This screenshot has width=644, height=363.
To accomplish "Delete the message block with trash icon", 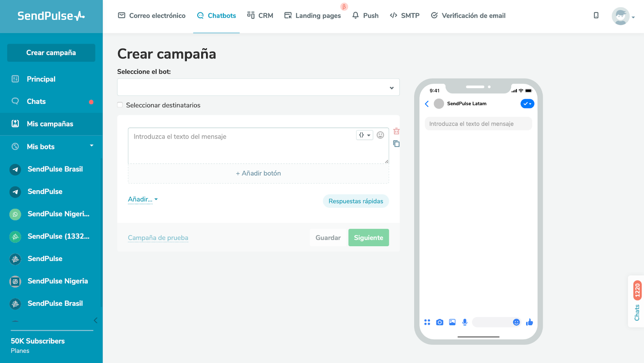I will click(x=396, y=131).
